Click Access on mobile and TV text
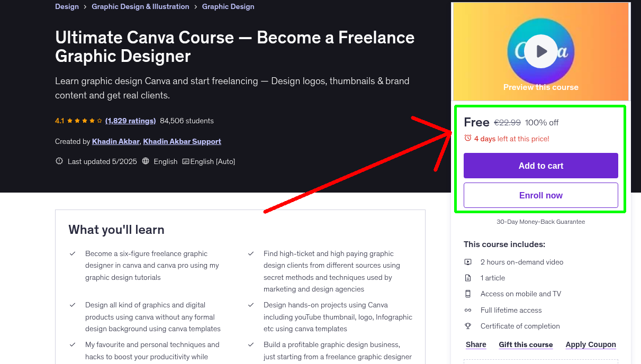 tap(521, 294)
